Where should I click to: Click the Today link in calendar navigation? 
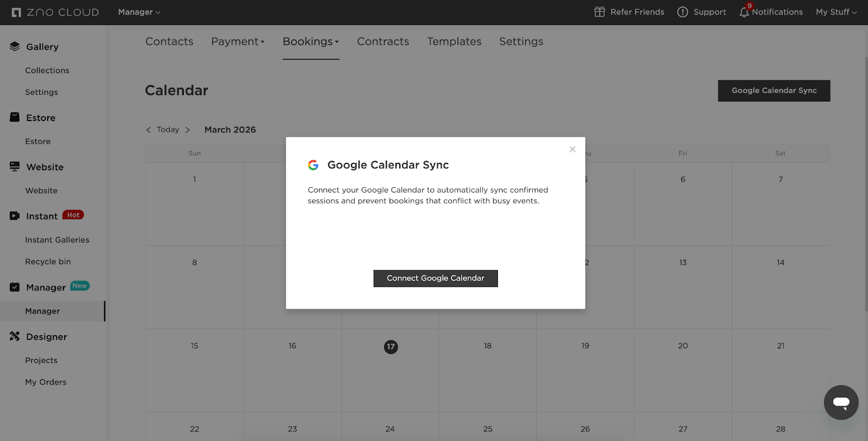(168, 130)
